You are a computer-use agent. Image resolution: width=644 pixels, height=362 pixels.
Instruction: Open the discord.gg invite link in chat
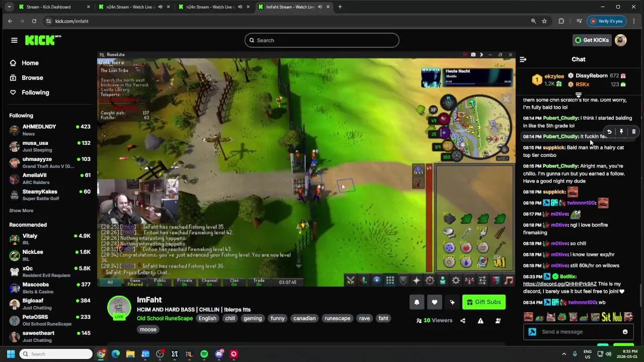tap(559, 284)
